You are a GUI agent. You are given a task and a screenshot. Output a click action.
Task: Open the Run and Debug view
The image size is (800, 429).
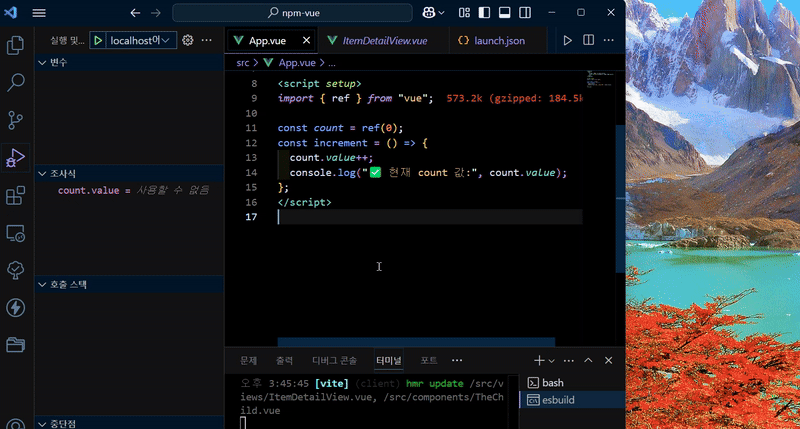(x=15, y=158)
